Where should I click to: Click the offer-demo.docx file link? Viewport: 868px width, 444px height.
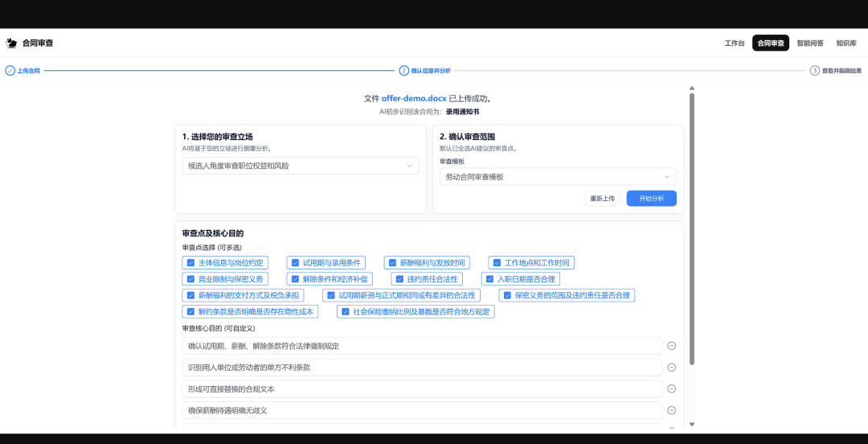[414, 99]
